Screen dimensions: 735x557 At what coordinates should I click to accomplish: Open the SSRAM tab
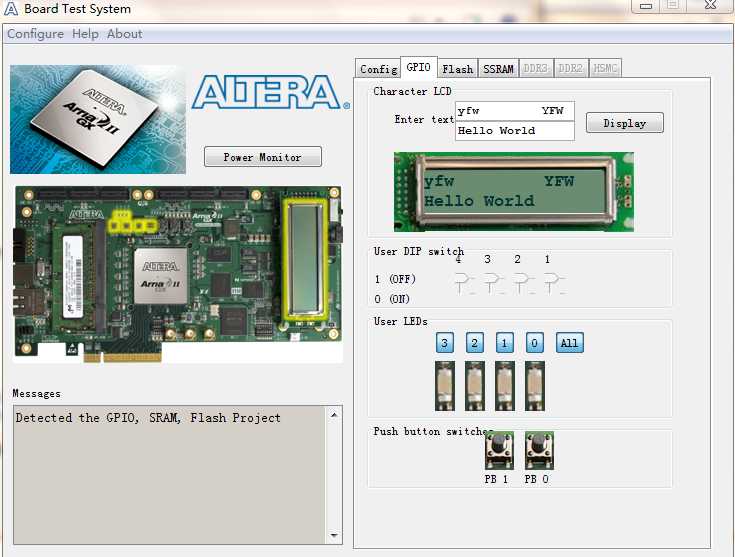[x=498, y=69]
